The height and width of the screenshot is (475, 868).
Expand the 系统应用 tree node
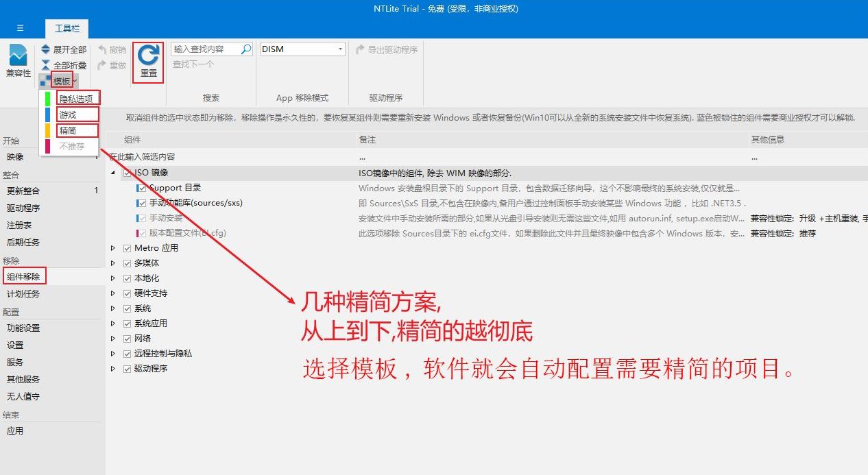tap(113, 324)
